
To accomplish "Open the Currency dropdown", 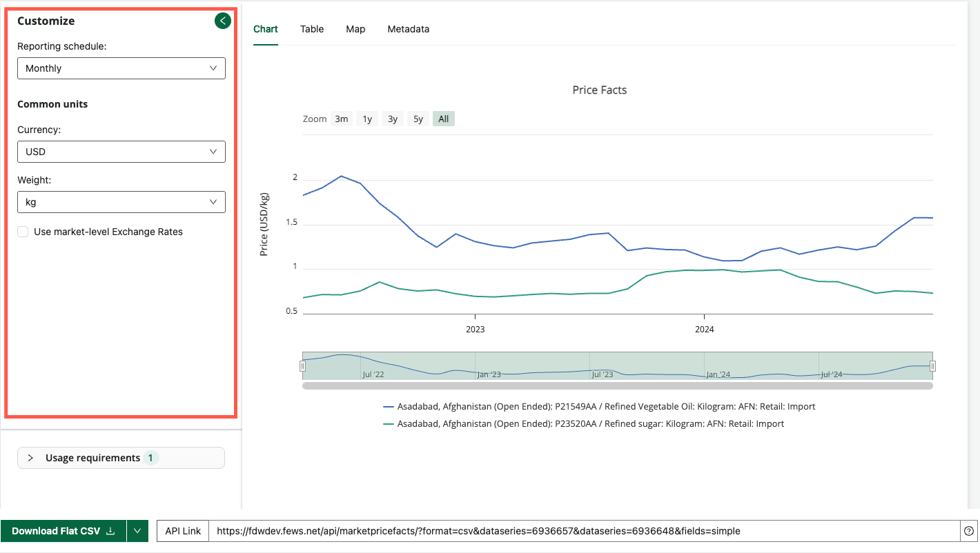I will coord(121,152).
